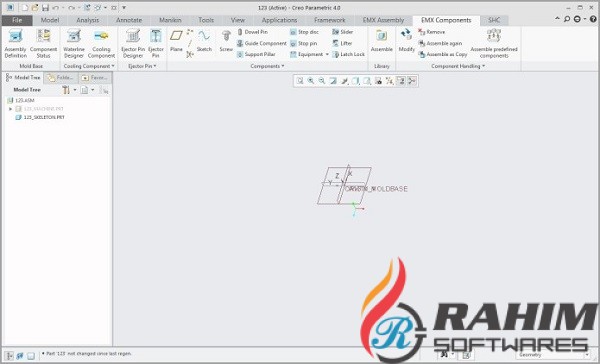Viewport: 600px width, 364px height.
Task: Choose Assemble as Copy
Action: pyautogui.click(x=443, y=54)
